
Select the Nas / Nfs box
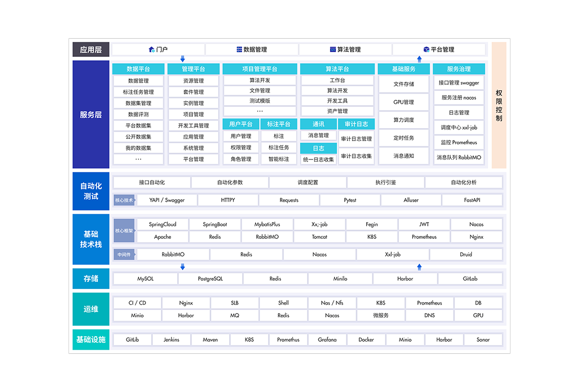tap(332, 303)
